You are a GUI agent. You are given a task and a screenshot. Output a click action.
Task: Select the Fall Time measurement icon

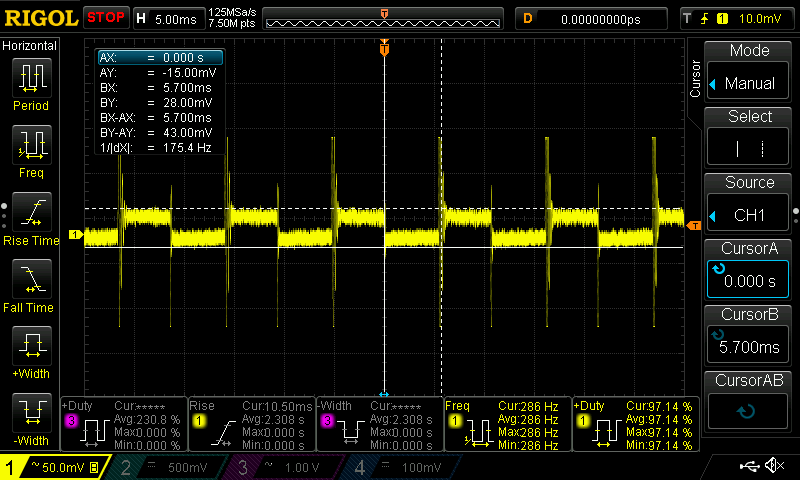click(32, 279)
